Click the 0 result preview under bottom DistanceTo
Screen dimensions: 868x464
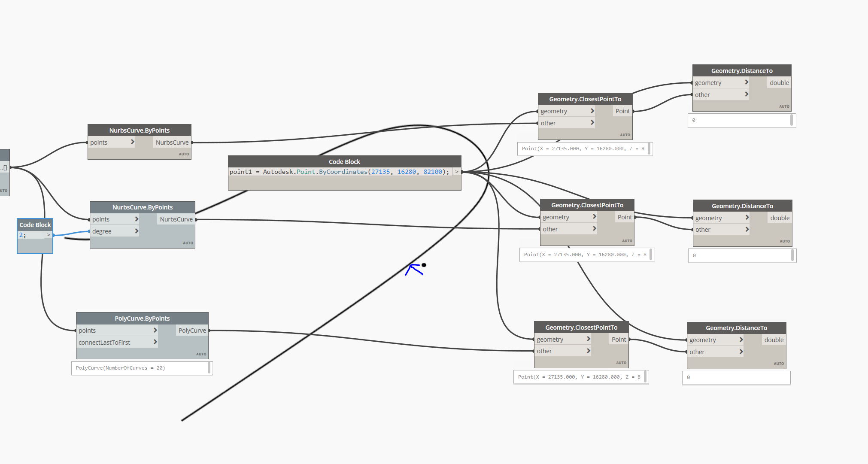(736, 378)
